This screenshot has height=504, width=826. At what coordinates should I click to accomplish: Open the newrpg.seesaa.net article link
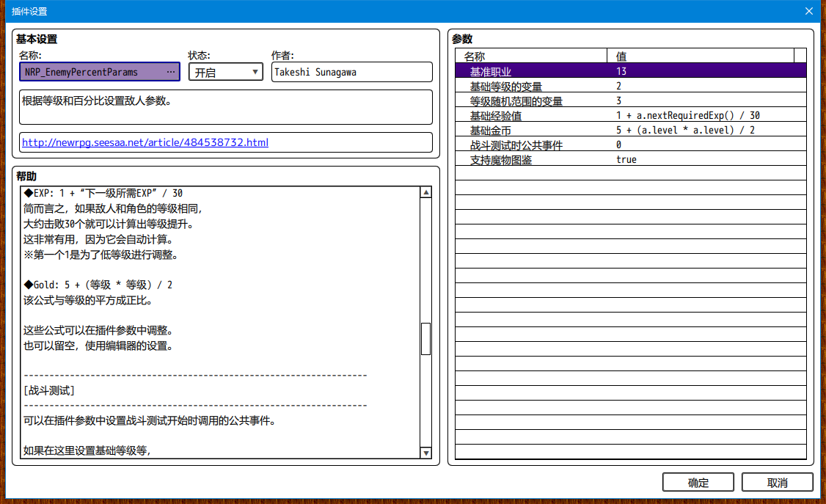tap(145, 142)
